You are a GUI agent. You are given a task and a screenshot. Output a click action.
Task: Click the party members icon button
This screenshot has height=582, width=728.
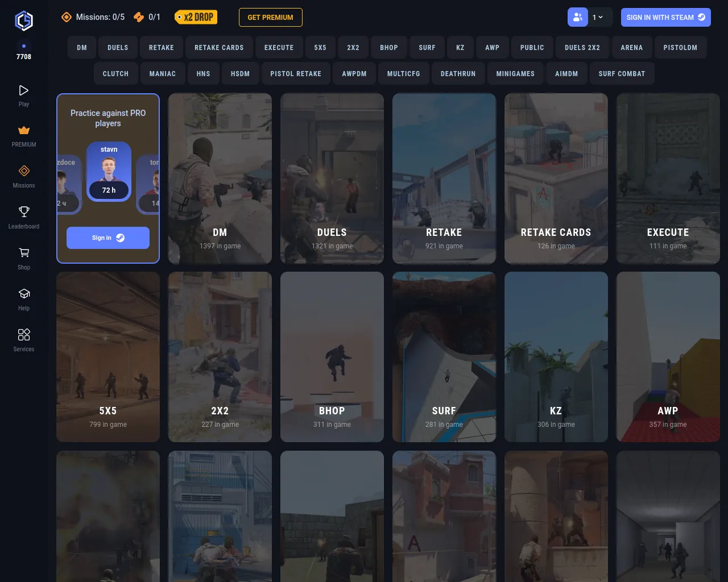(x=577, y=17)
